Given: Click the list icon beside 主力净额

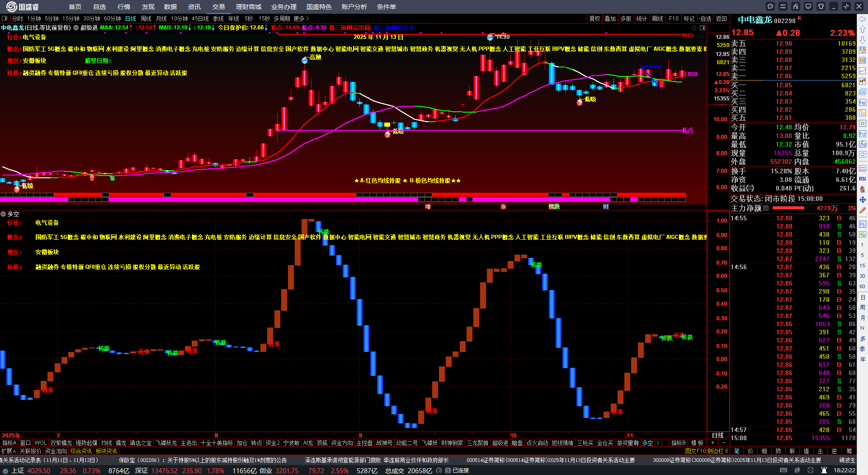Looking at the screenshot, I should point(766,208).
